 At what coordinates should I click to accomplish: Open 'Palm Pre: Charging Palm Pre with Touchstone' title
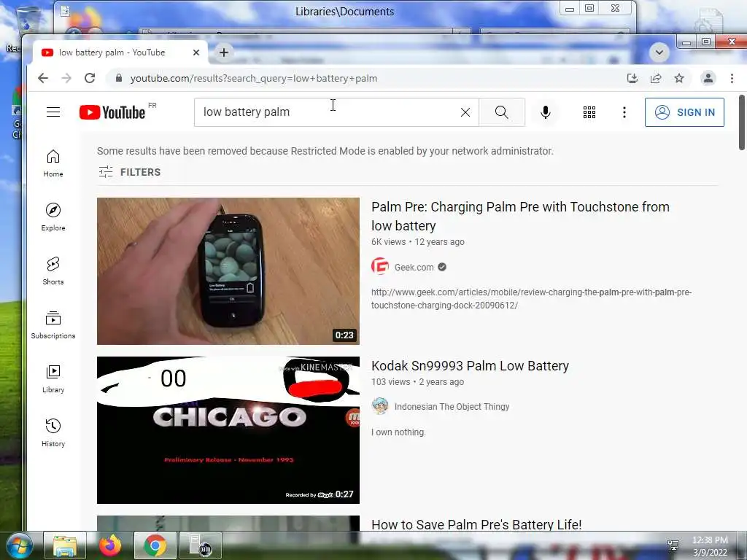(x=520, y=216)
